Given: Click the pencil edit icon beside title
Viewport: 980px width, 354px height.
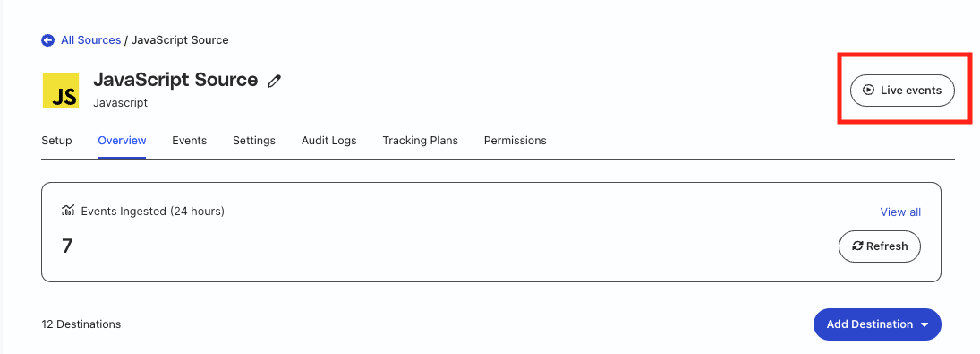Looking at the screenshot, I should tap(274, 81).
